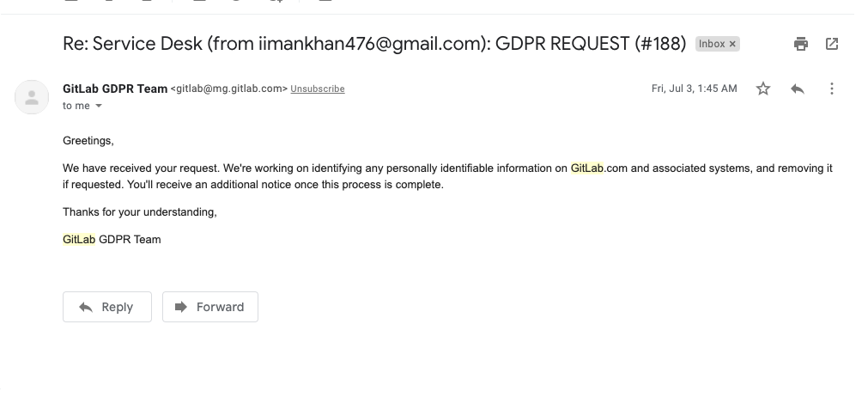Viewport: 868px width, 416px height.
Task: Click the Fri, Jul 3 timestamp
Action: click(694, 89)
